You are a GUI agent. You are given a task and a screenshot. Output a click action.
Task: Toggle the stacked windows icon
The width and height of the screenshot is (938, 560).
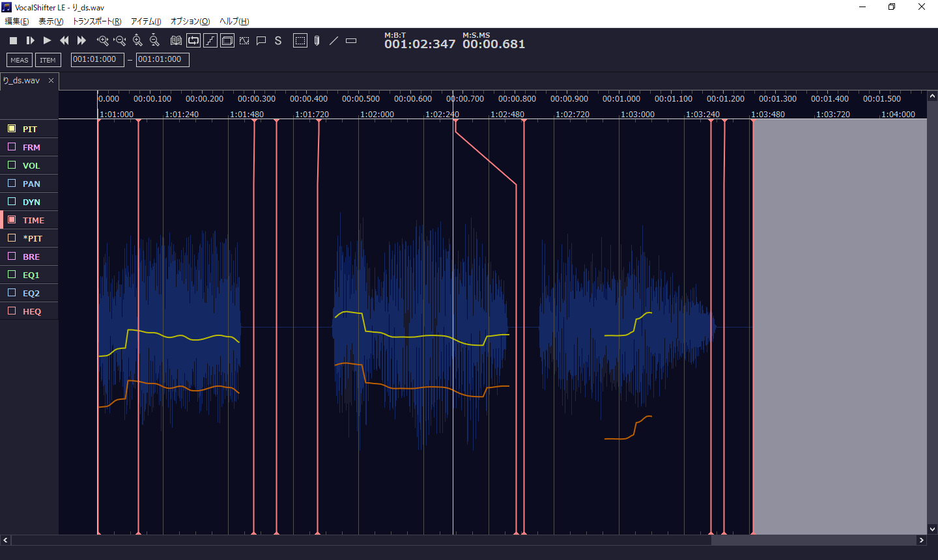coord(227,40)
